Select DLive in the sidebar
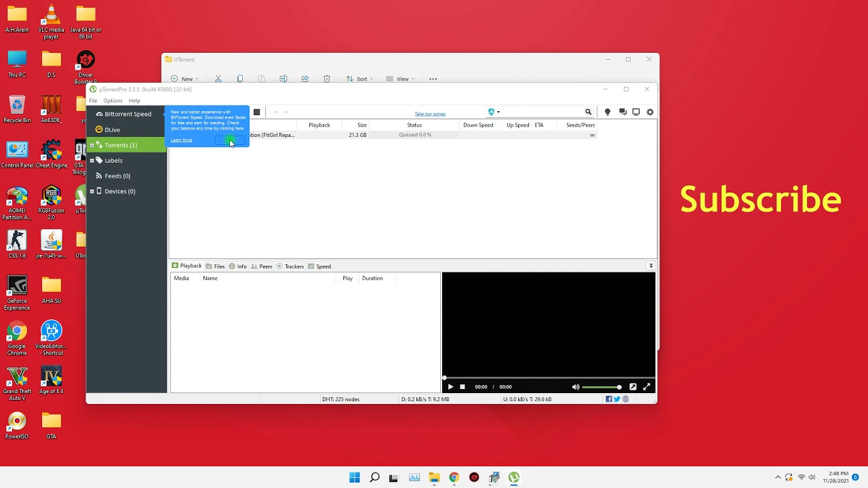This screenshot has height=488, width=868. click(126, 129)
